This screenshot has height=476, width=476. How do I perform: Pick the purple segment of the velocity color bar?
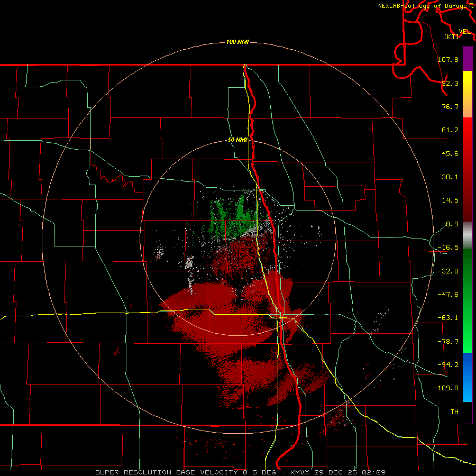[467, 59]
